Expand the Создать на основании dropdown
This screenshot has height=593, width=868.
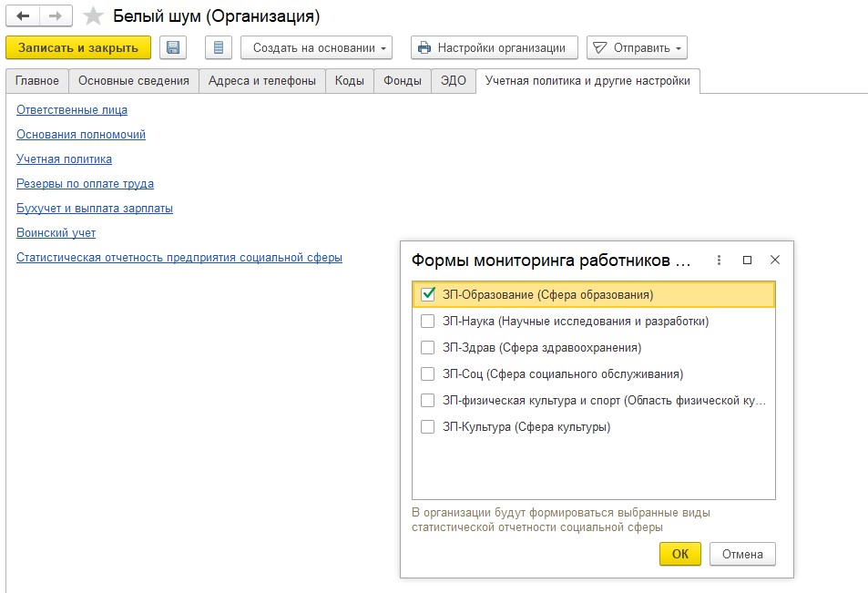[315, 47]
